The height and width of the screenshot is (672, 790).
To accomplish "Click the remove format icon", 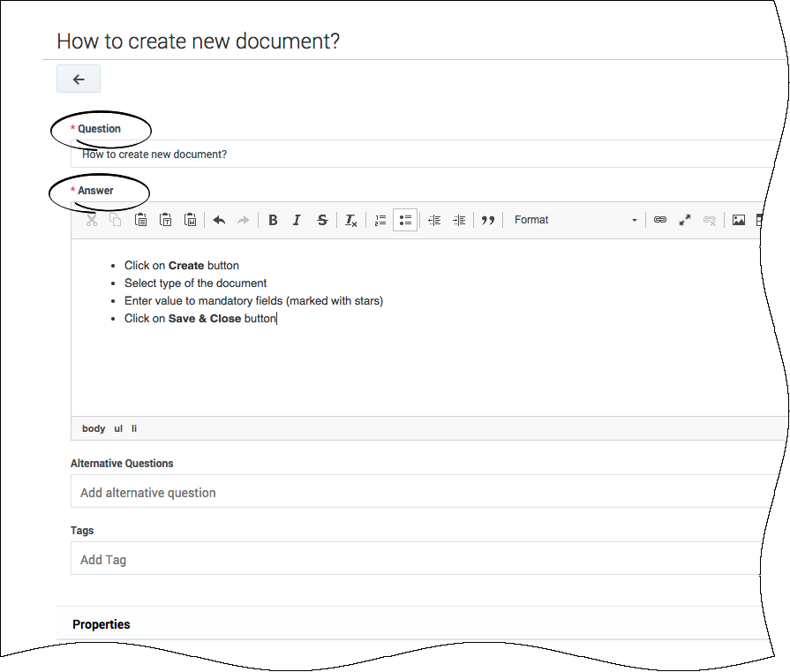I will 351,220.
